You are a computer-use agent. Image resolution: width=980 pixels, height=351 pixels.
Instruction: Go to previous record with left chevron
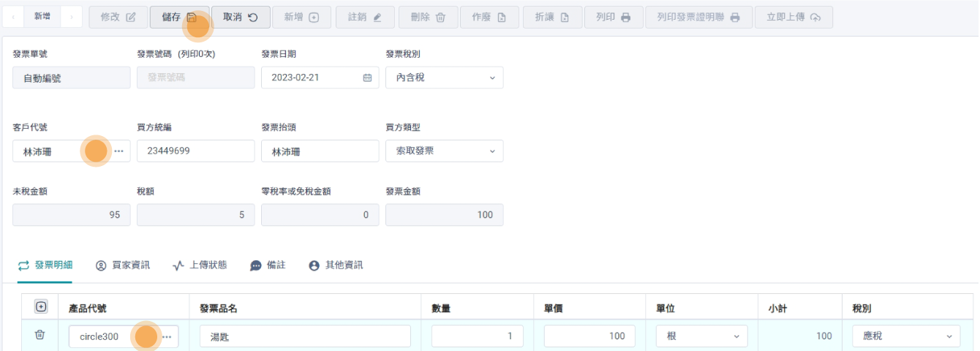click(x=13, y=17)
